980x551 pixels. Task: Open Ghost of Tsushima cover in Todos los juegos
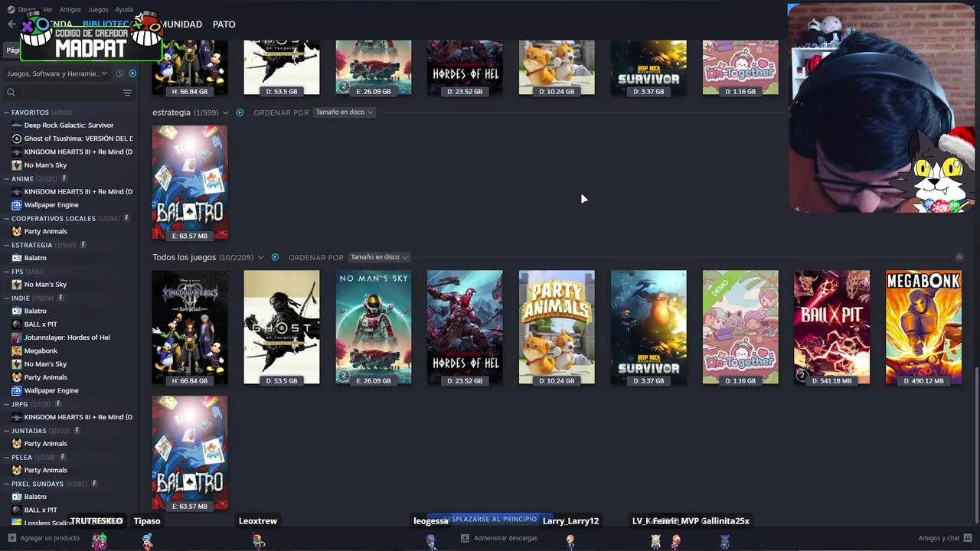tap(282, 327)
